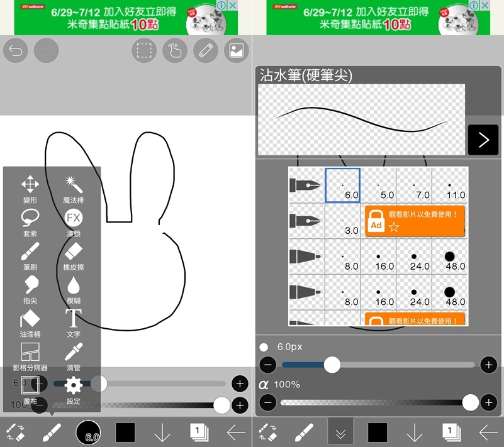Open the stabilizer hand-pointer tool
This screenshot has height=447, width=504.
coord(175,50)
